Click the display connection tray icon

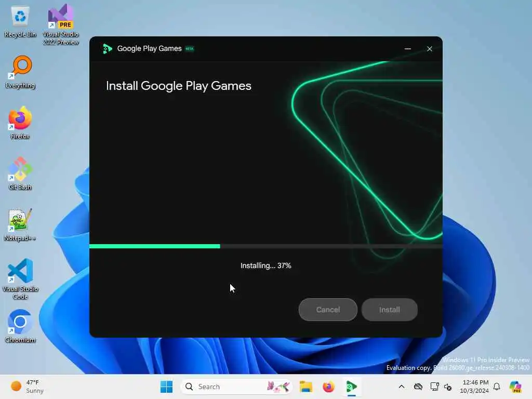tap(434, 387)
